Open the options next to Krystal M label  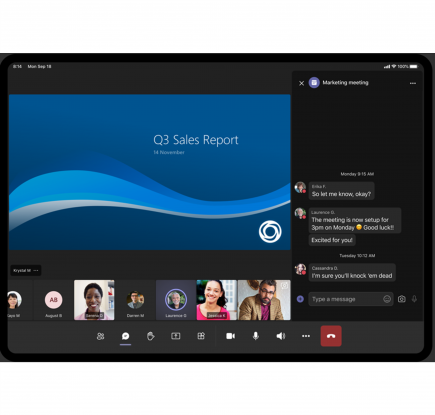tap(36, 270)
